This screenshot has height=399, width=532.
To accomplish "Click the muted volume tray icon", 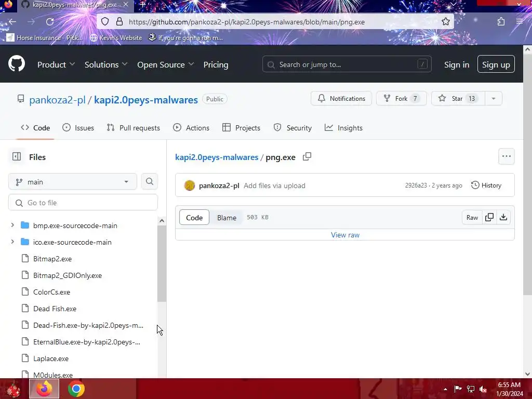I will pyautogui.click(x=483, y=389).
